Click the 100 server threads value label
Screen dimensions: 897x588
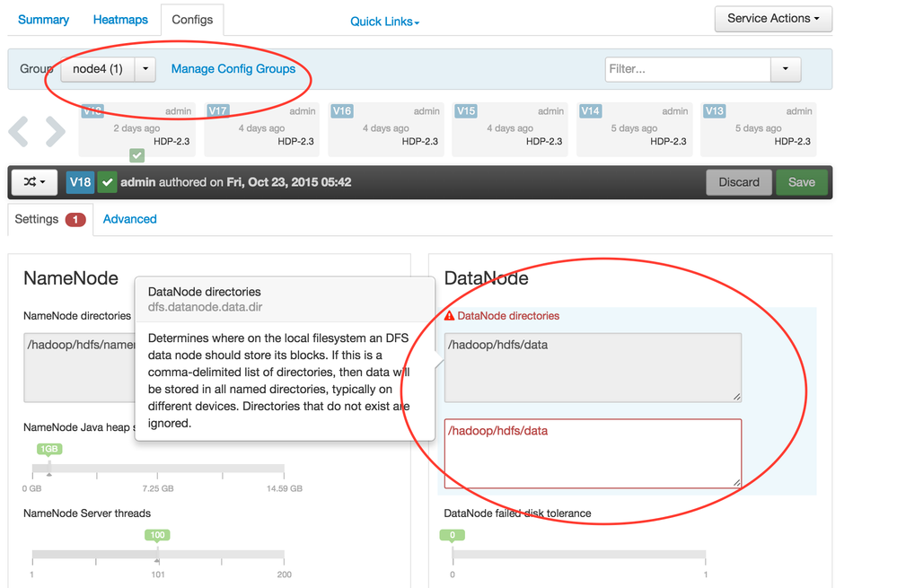coord(157,535)
